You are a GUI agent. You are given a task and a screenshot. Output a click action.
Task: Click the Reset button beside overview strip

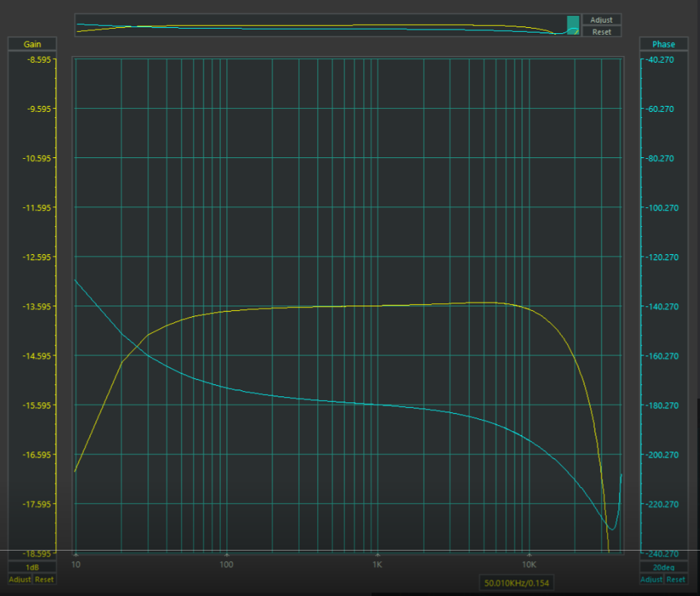602,32
